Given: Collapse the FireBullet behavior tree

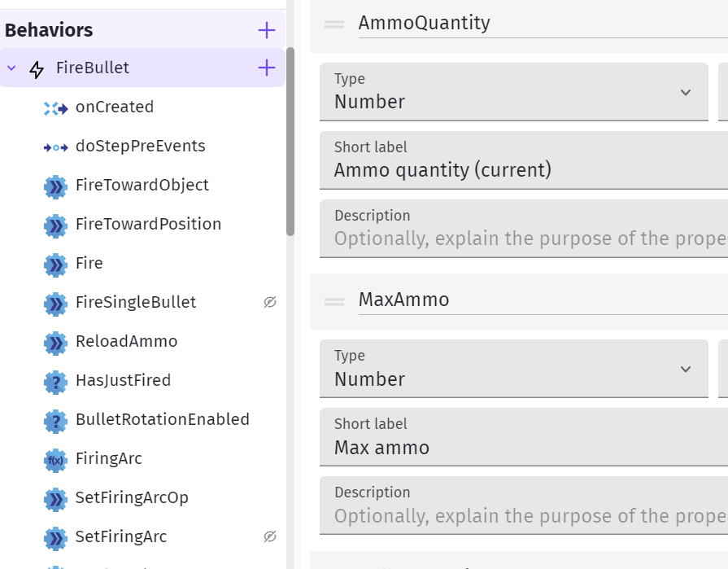Looking at the screenshot, I should [x=11, y=68].
